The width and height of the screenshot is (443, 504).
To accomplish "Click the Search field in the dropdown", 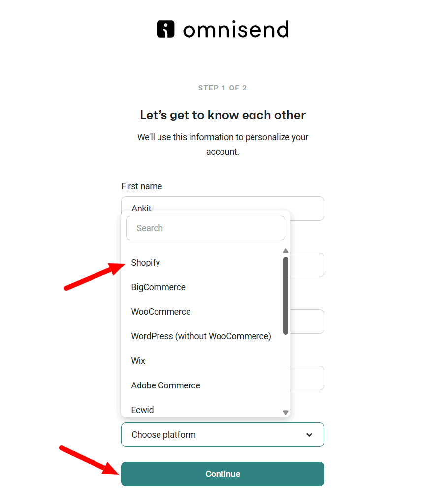I will click(205, 228).
